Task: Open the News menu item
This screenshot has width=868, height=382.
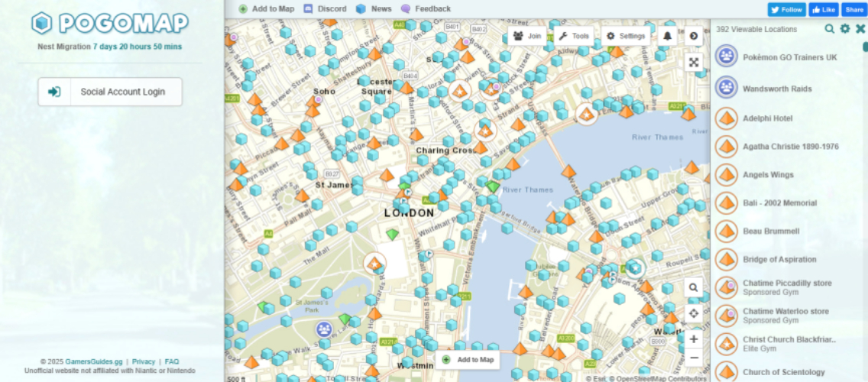Action: point(374,9)
